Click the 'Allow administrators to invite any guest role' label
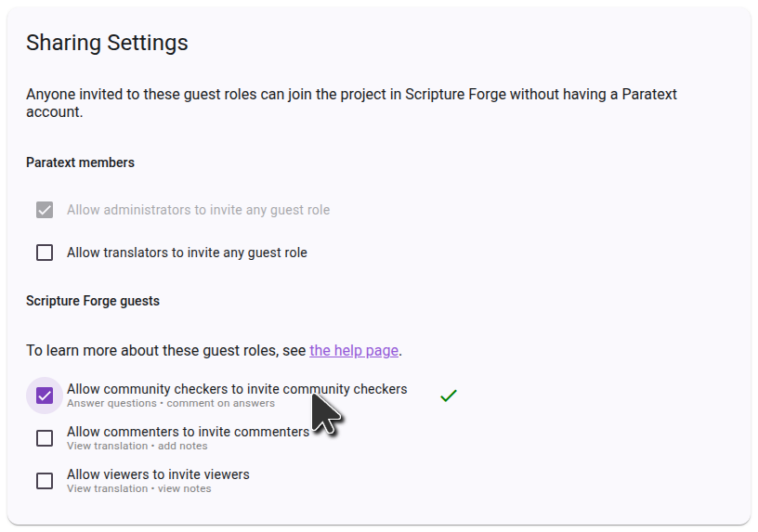 198,210
